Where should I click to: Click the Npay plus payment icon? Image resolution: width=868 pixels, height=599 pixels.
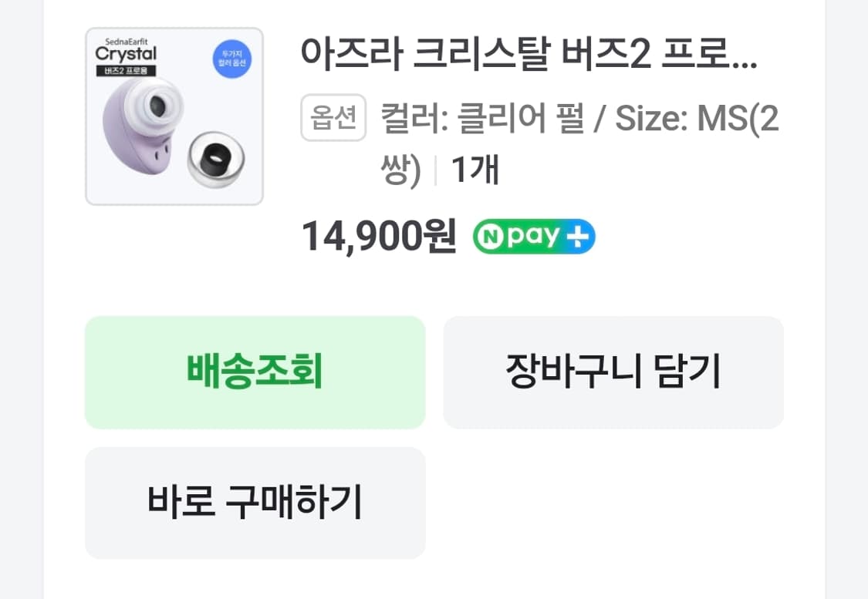pyautogui.click(x=535, y=237)
